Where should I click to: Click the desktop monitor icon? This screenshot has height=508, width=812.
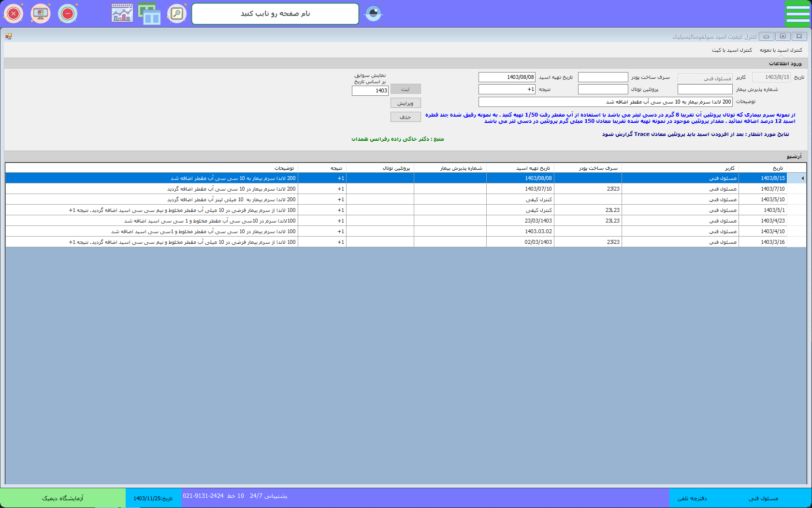(41, 14)
